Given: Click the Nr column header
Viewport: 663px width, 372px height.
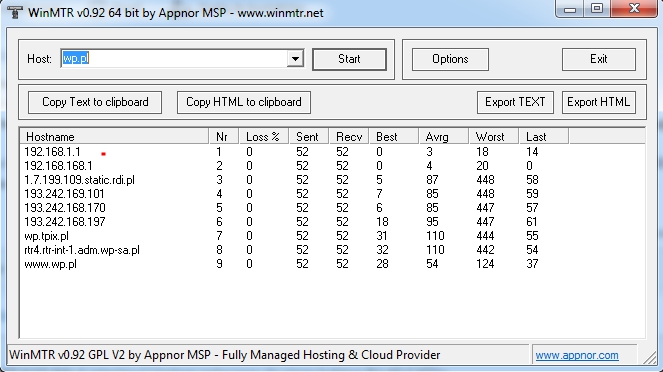Looking at the screenshot, I should coord(224,137).
